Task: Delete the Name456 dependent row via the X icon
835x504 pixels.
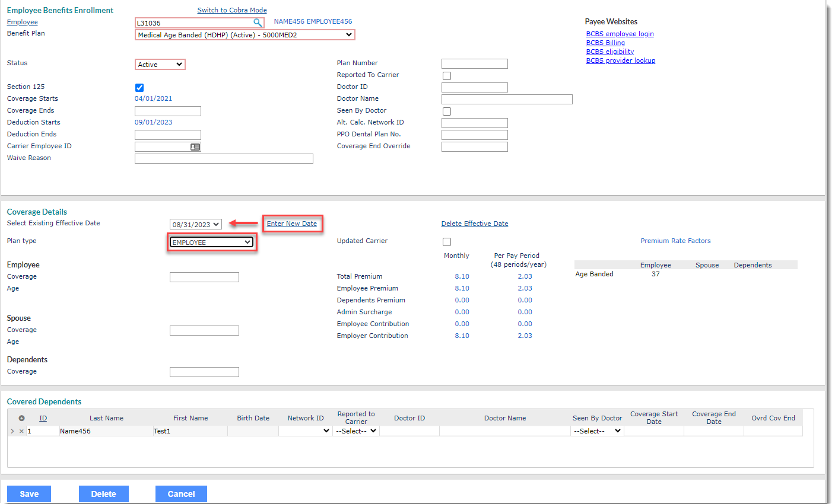Action: coord(21,430)
